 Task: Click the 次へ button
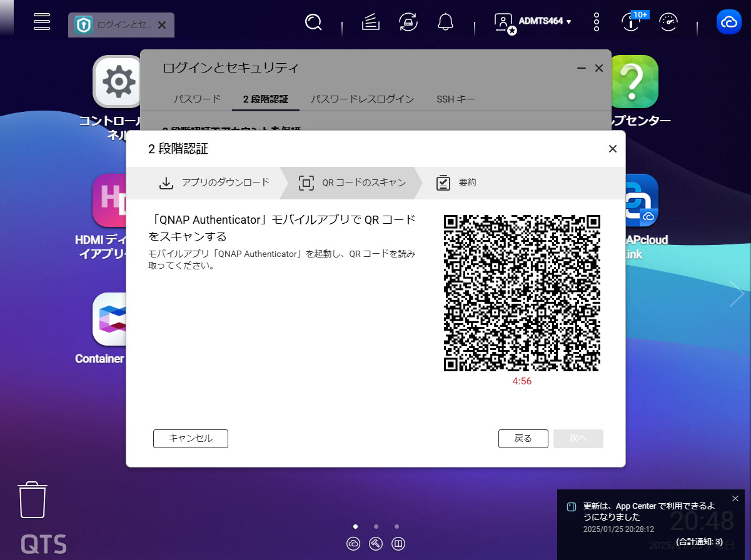pos(578,439)
